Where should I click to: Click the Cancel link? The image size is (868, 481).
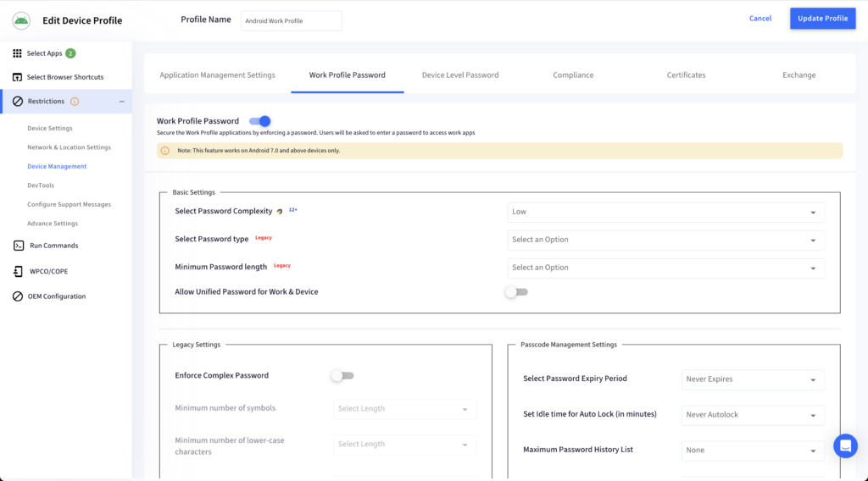coord(760,19)
